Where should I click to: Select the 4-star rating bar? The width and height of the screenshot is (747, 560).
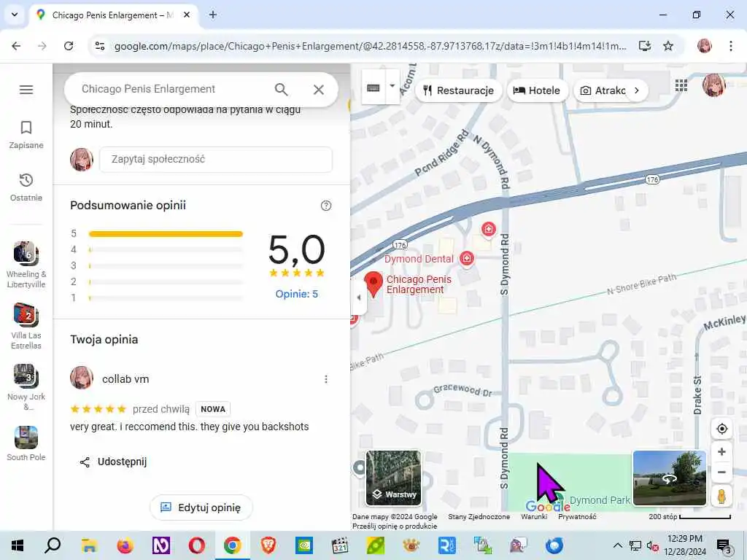click(166, 249)
